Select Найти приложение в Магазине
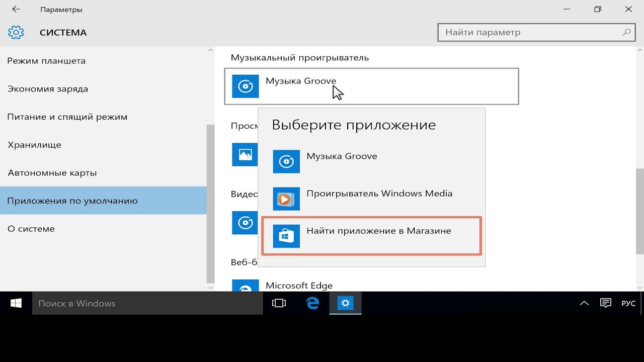The width and height of the screenshot is (644, 362). coord(372,236)
